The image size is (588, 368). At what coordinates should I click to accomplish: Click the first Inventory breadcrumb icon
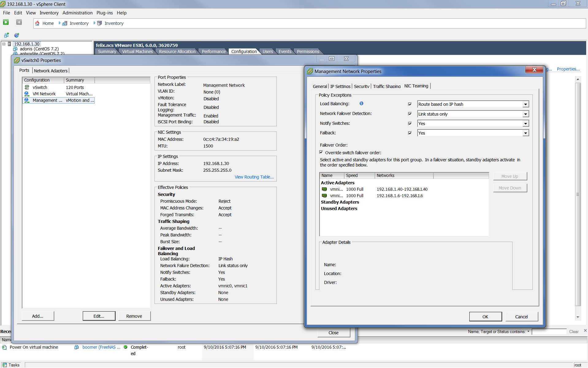coord(65,23)
